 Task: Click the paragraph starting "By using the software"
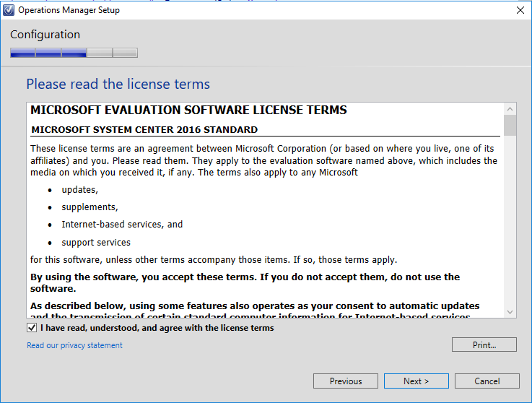click(245, 283)
